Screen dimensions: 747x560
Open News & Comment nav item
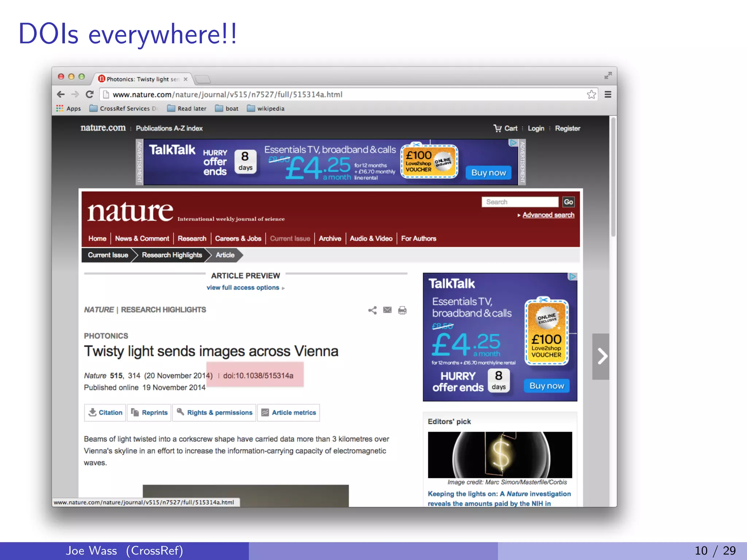coord(142,238)
